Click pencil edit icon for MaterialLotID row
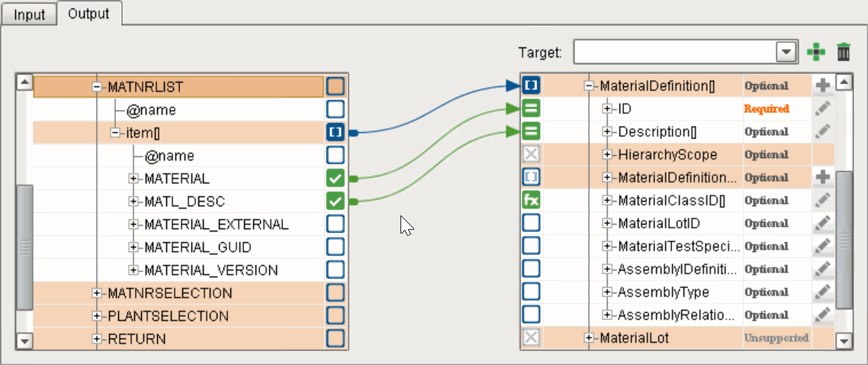 pos(822,223)
